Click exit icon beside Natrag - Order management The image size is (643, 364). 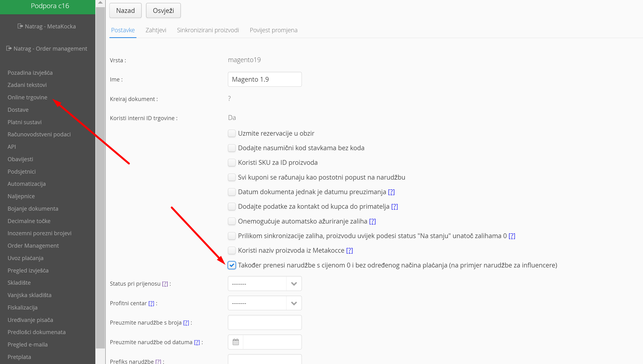pos(9,48)
